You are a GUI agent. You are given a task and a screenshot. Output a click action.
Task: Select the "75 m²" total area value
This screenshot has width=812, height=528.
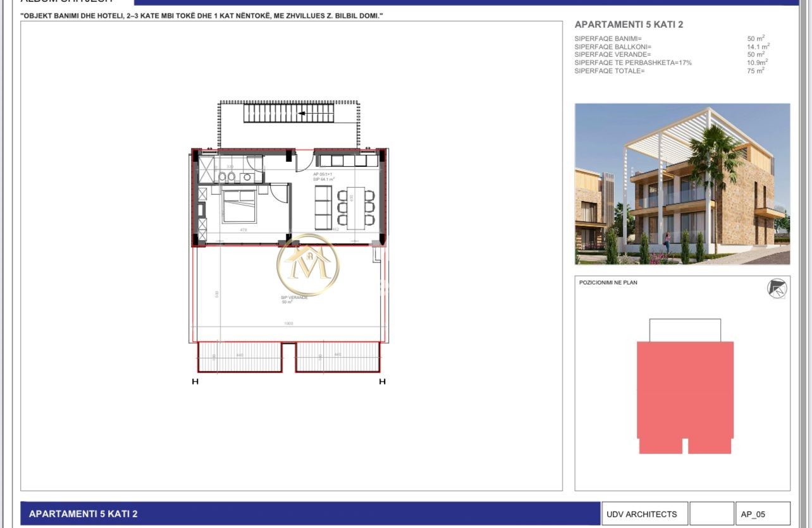click(756, 70)
